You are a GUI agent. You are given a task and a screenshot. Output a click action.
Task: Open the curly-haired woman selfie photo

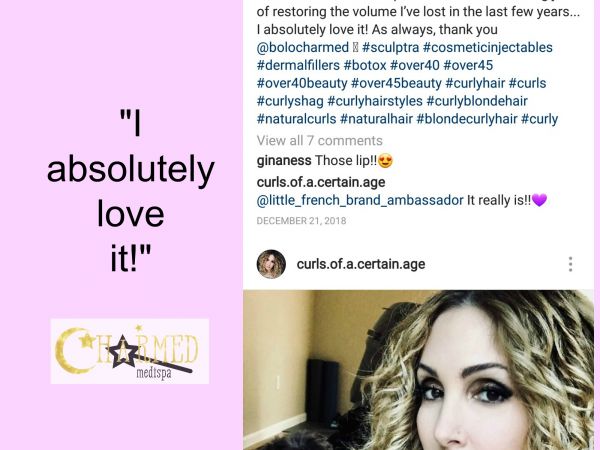click(x=418, y=370)
